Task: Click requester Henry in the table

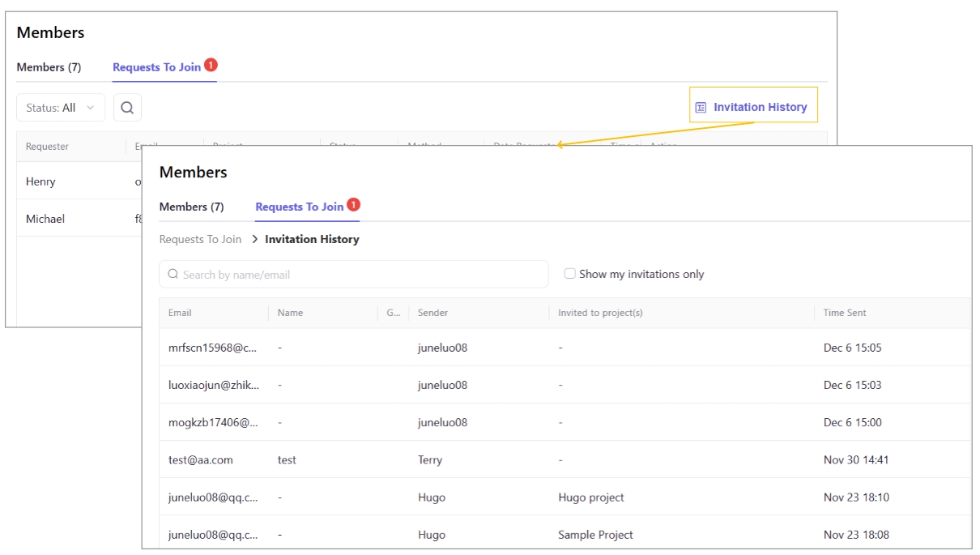Action: pos(40,181)
